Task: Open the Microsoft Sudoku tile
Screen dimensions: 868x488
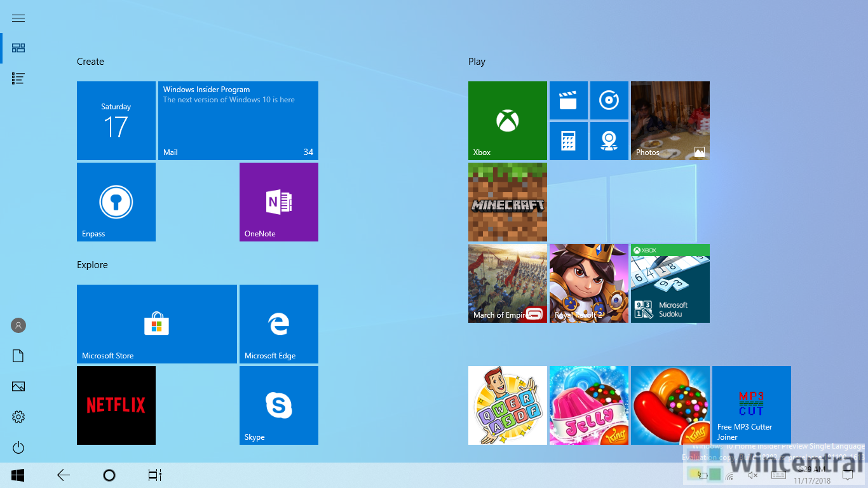Action: pos(670,283)
